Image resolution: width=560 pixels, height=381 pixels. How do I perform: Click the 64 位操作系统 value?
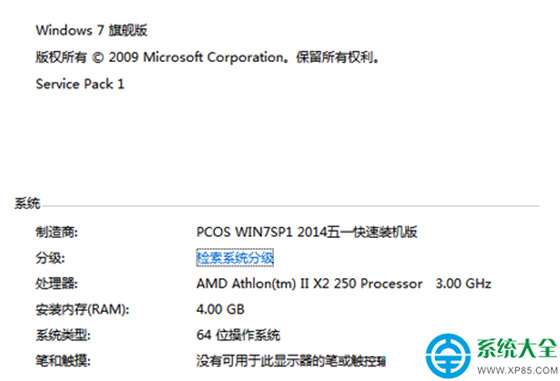click(238, 335)
